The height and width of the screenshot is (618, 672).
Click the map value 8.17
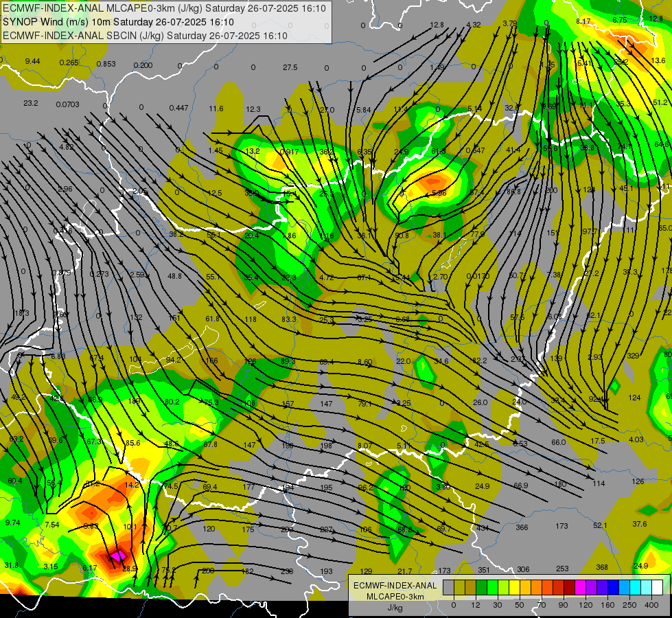pos(583,21)
